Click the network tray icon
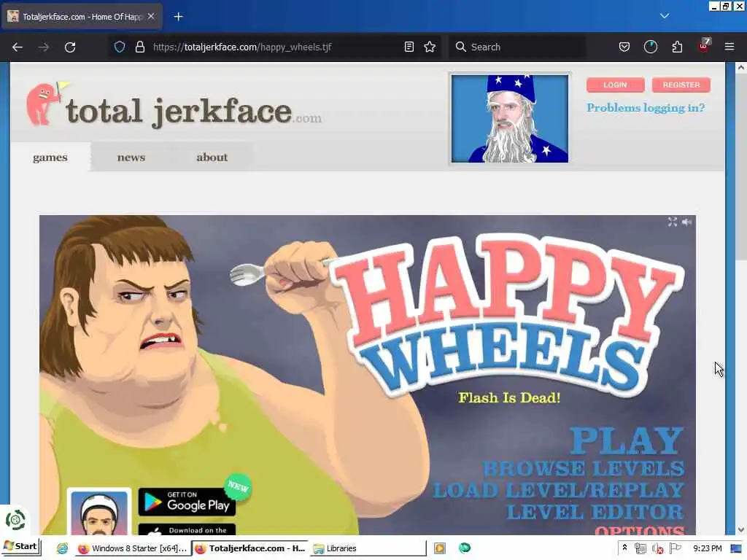This screenshot has height=560, width=747. point(640,548)
